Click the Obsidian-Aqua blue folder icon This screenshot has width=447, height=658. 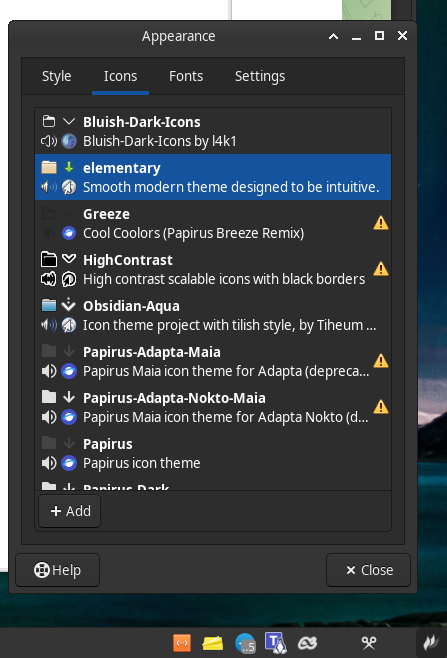pos(49,305)
